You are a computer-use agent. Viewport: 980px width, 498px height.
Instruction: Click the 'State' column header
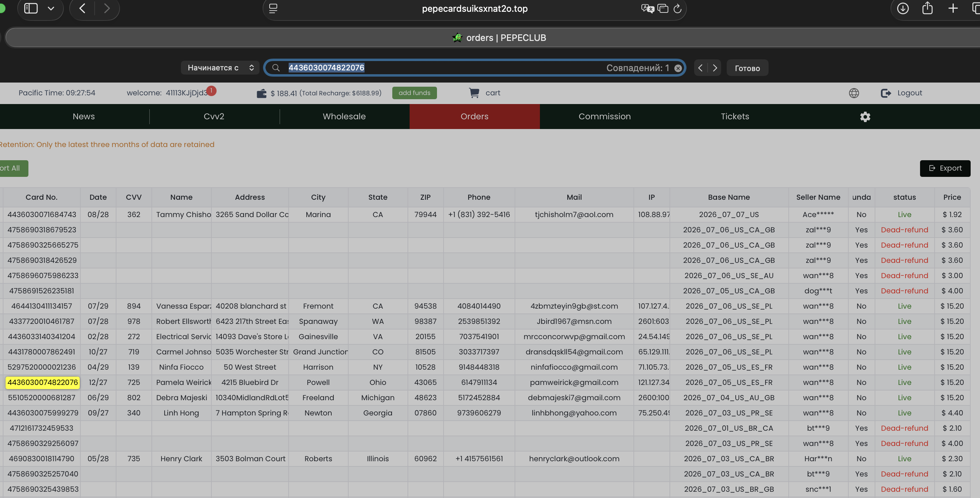click(x=378, y=197)
